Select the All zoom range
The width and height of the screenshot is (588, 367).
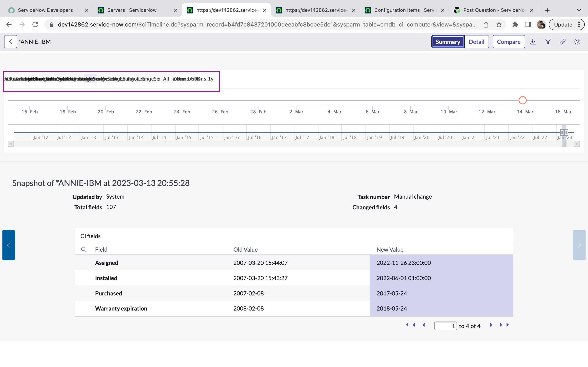(x=166, y=79)
